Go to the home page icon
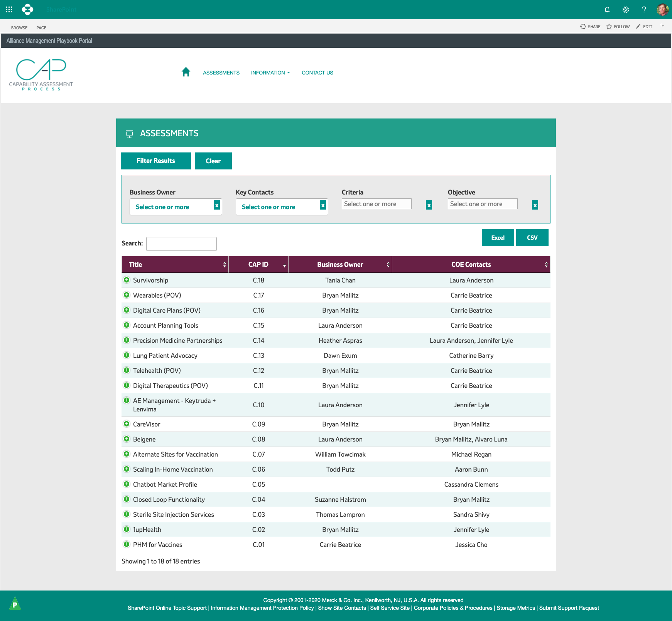The height and width of the screenshot is (621, 672). click(x=186, y=72)
